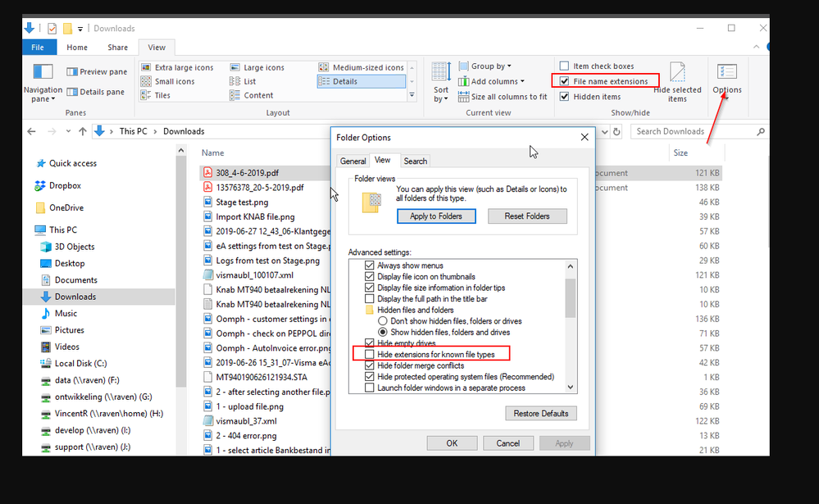Screen dimensions: 819x504
Task: Uncheck Hidden items in the ribbon
Action: (x=564, y=97)
